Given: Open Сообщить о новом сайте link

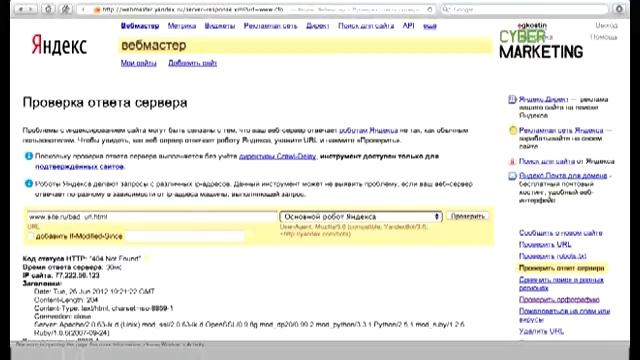Looking at the screenshot, I should [560, 233].
